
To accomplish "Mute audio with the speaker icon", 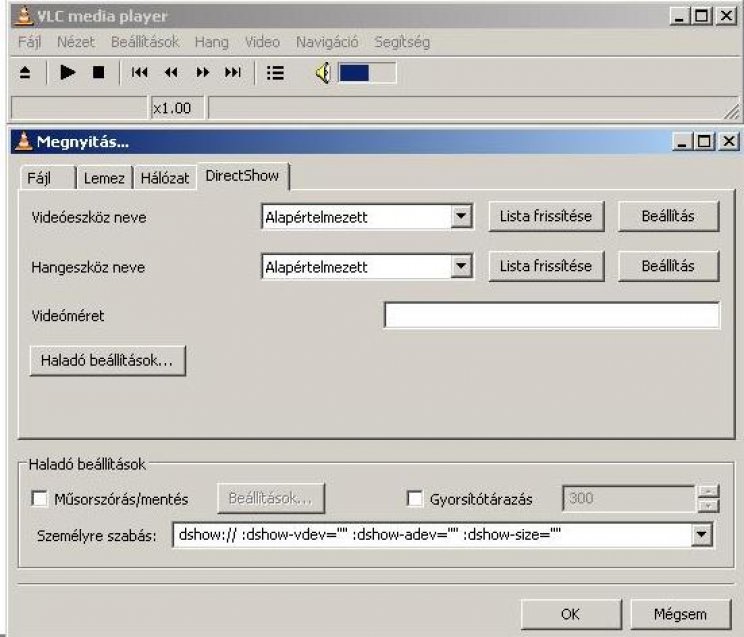I will [x=323, y=73].
